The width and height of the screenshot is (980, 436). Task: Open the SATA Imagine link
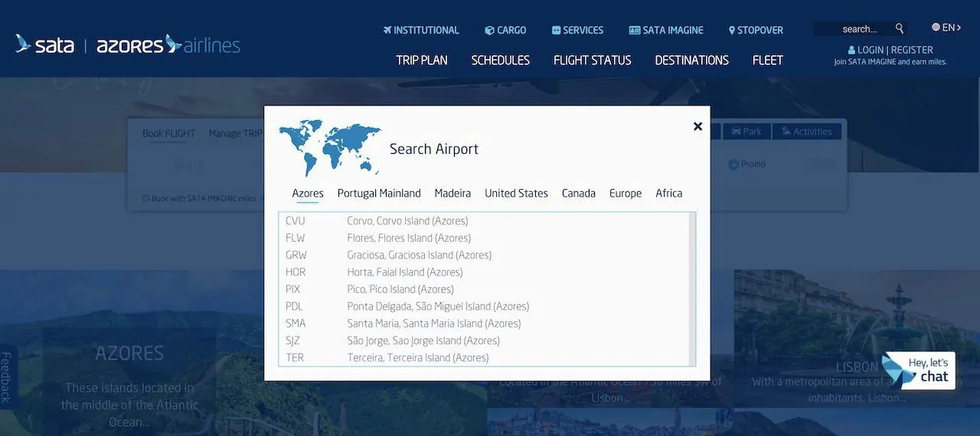(x=666, y=31)
